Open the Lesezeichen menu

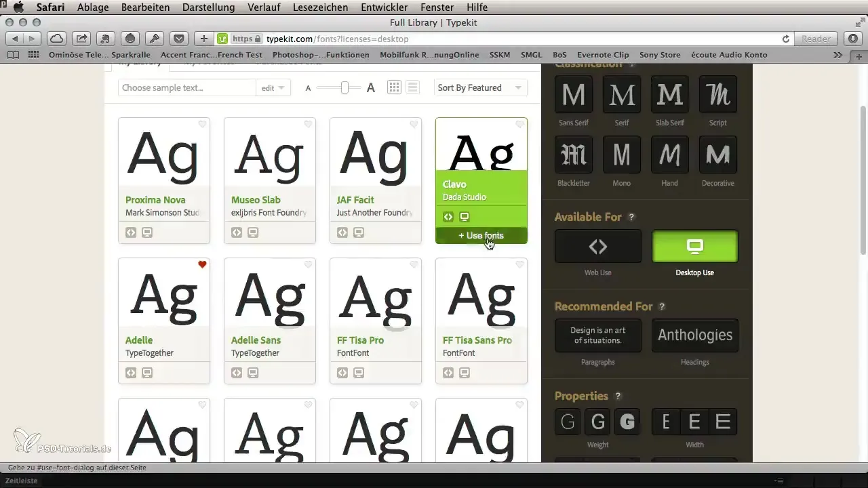[321, 7]
